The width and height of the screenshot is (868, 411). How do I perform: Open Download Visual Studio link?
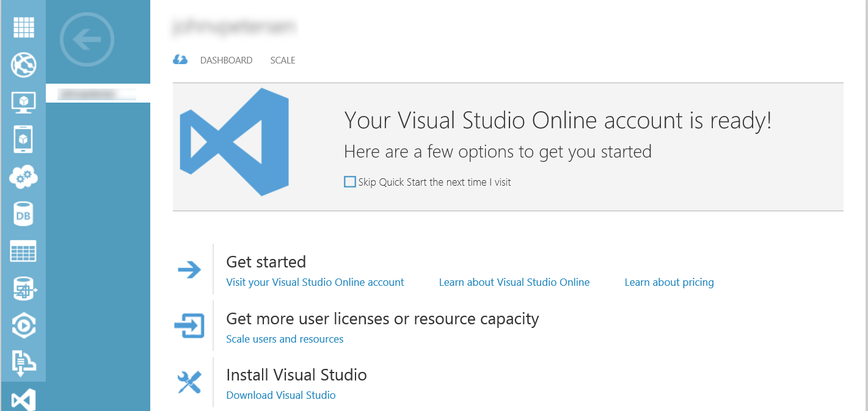pos(281,395)
